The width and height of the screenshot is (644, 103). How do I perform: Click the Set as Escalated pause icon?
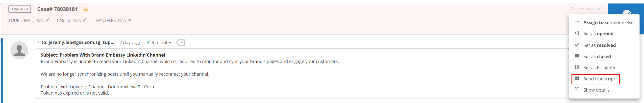click(577, 67)
